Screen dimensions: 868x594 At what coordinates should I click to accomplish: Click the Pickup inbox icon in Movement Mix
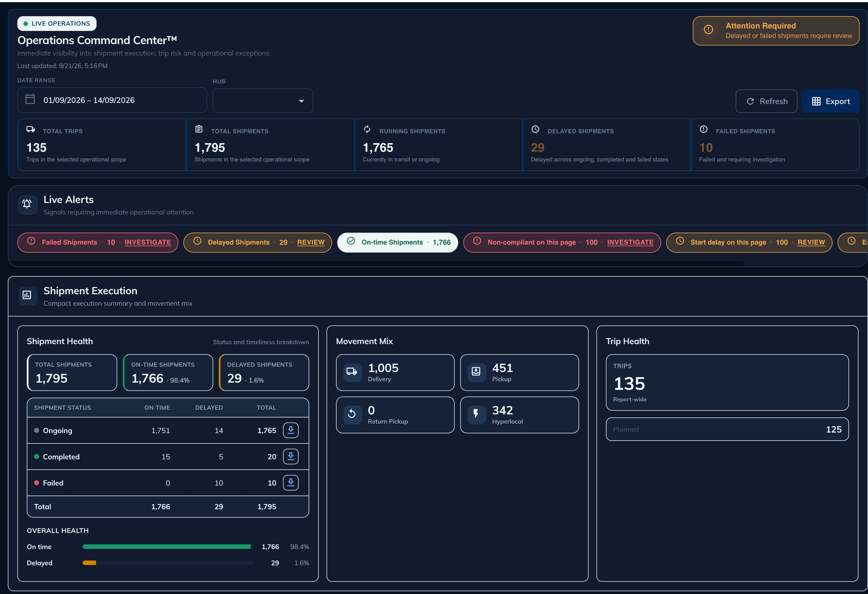pyautogui.click(x=476, y=372)
